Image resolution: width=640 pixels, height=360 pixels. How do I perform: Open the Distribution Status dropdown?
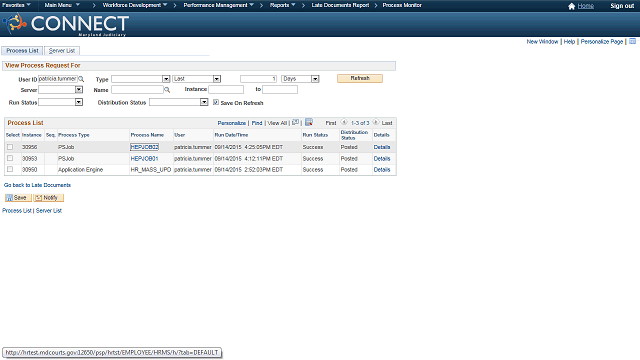pyautogui.click(x=179, y=102)
